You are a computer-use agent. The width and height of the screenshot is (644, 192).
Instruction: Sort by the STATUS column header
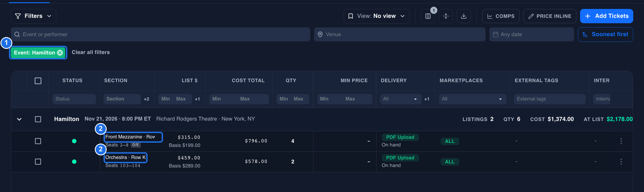point(72,81)
